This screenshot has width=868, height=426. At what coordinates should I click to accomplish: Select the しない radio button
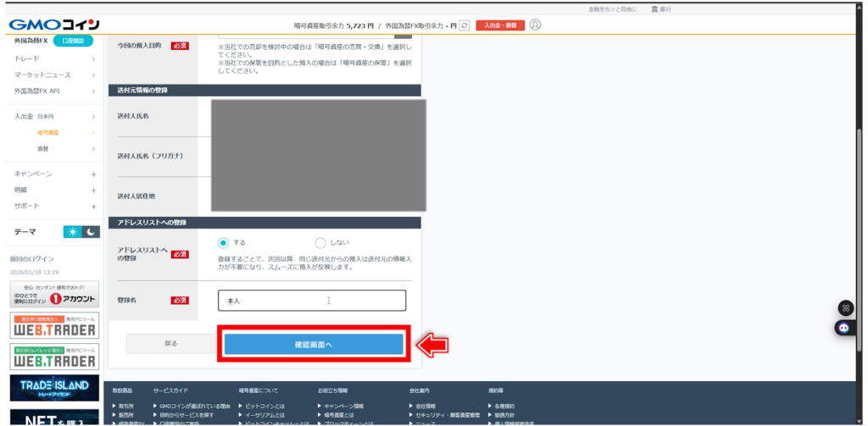tap(320, 242)
